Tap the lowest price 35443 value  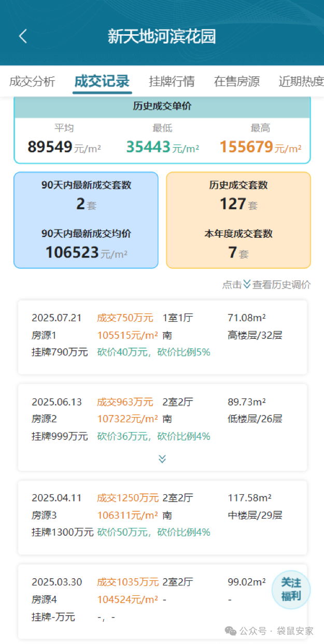point(148,147)
